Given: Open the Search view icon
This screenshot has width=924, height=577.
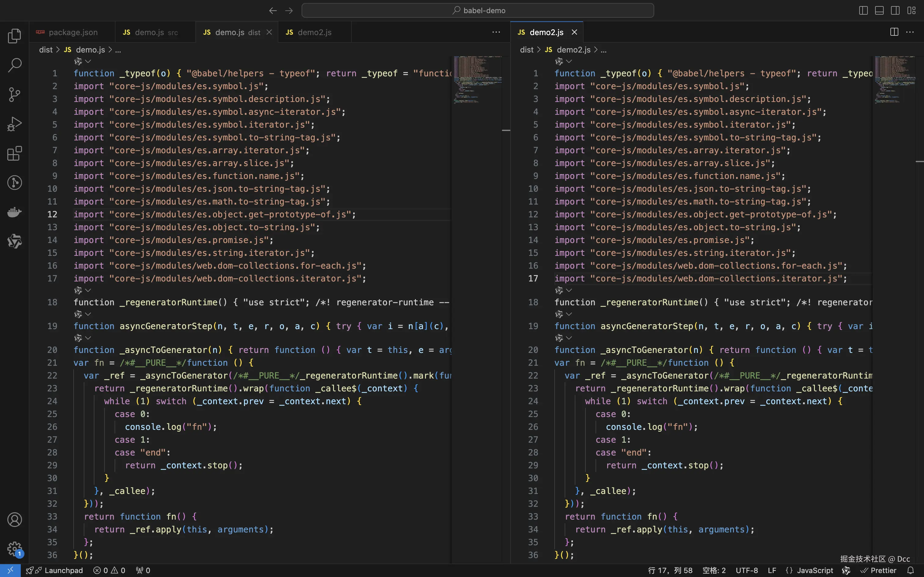Looking at the screenshot, I should pyautogui.click(x=14, y=65).
